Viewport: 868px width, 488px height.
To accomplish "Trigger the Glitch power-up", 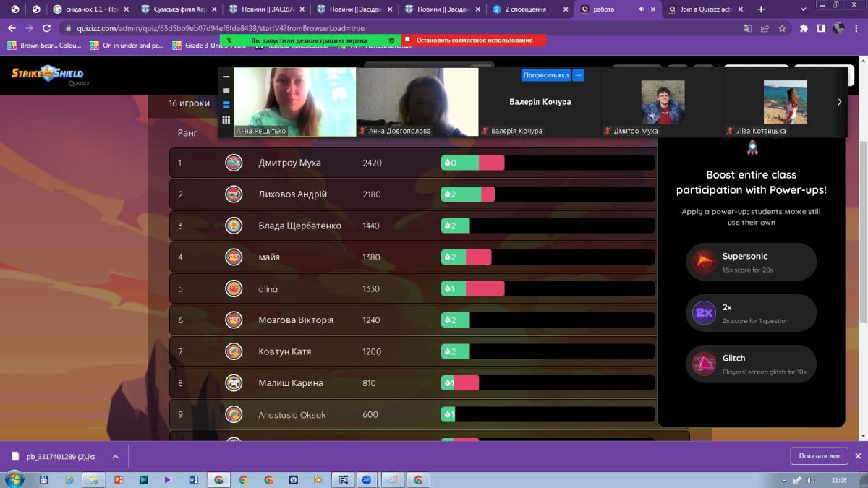I will tap(751, 364).
